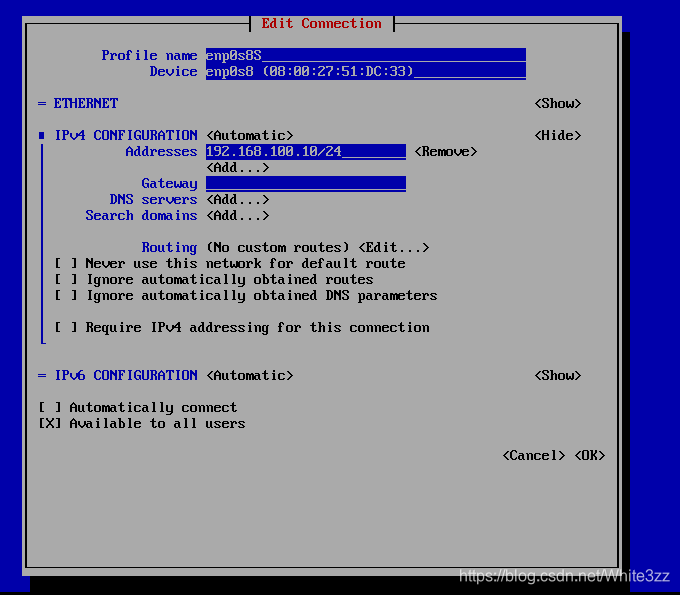Click the Edit Connection title

coord(321,23)
